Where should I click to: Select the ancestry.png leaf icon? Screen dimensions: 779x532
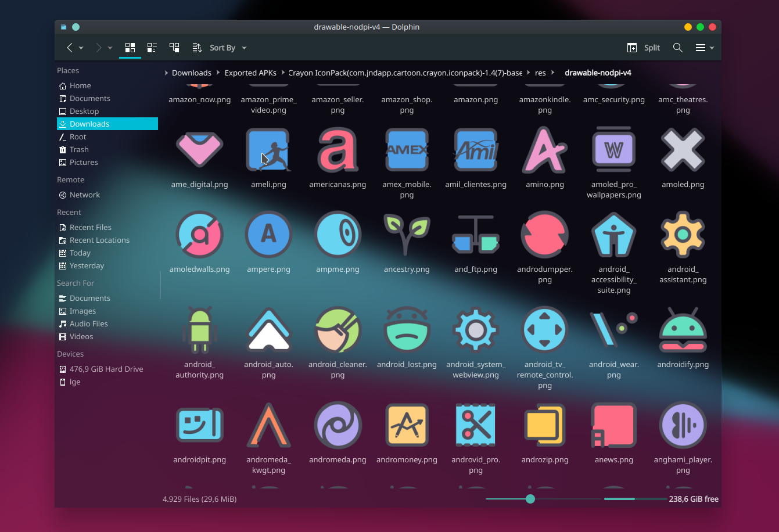[407, 235]
